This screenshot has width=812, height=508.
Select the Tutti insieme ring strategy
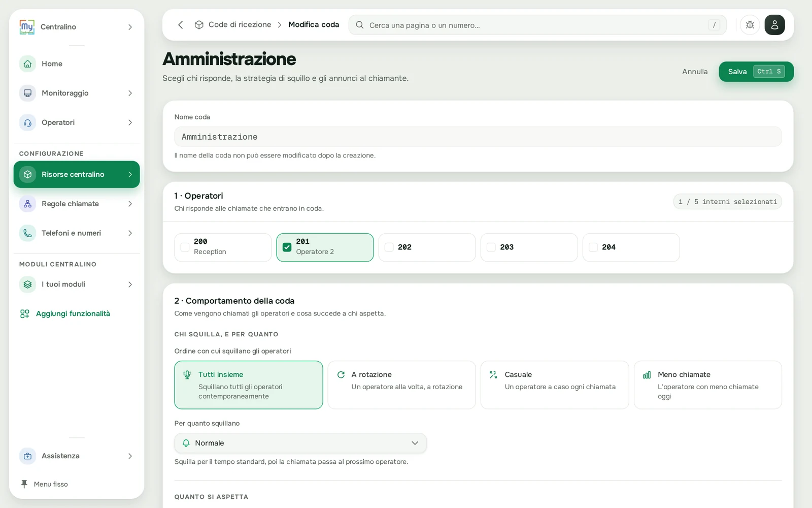pos(249,385)
